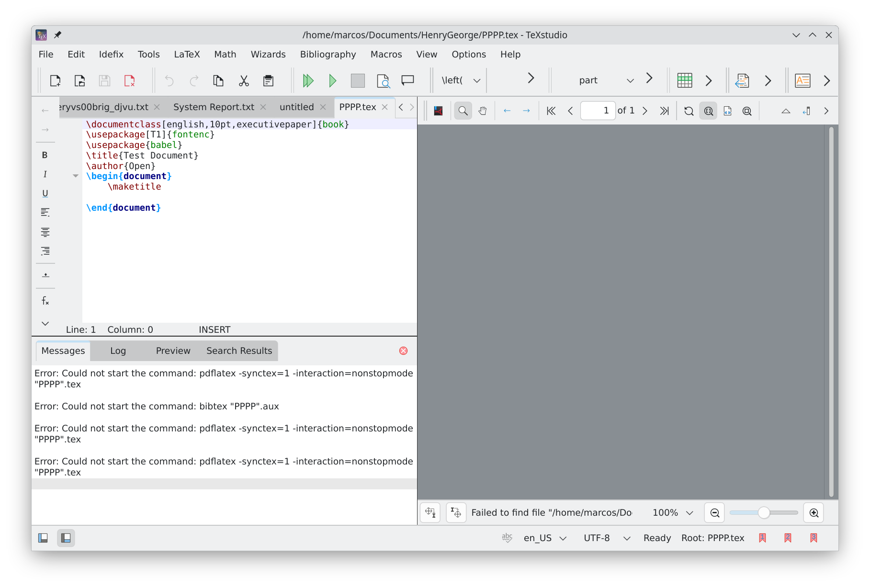Open the UTF-8 encoding dropdown
This screenshot has height=588, width=870.
coord(606,538)
